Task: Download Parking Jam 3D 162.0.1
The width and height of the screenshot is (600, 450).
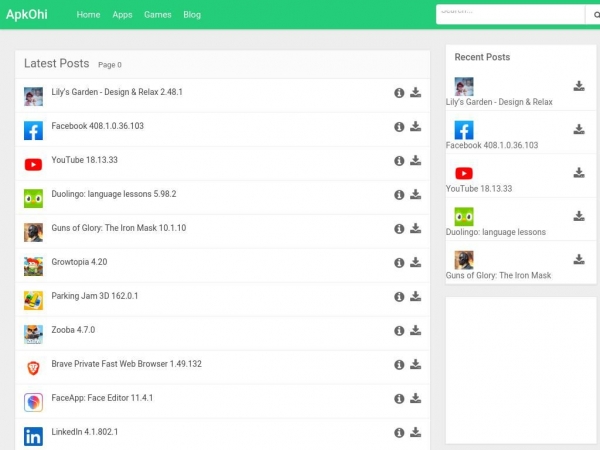Action: click(416, 296)
